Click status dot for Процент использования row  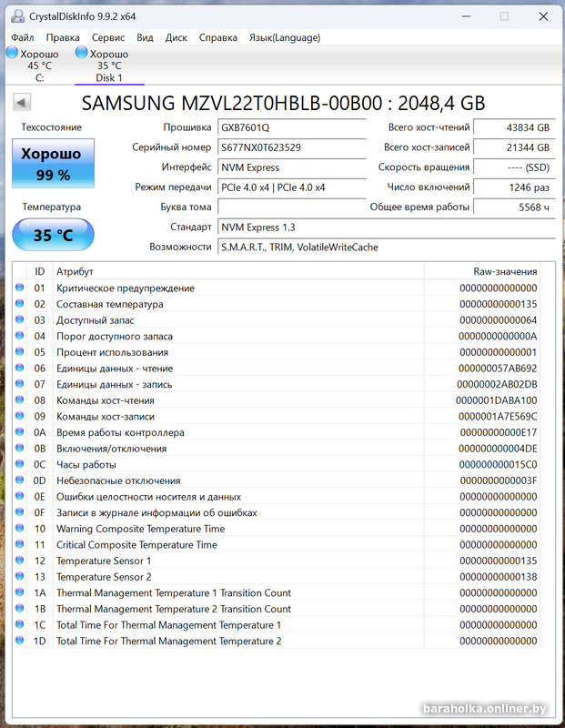pyautogui.click(x=19, y=351)
